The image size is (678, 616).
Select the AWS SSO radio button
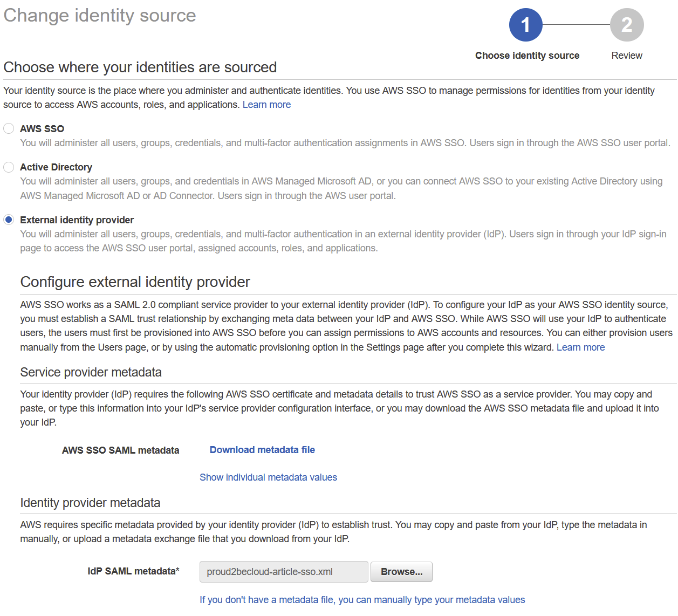9,128
